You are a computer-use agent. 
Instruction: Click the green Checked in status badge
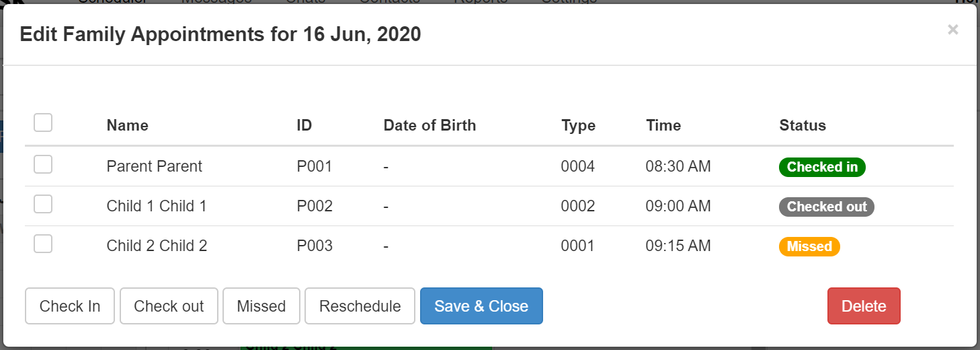click(x=822, y=168)
